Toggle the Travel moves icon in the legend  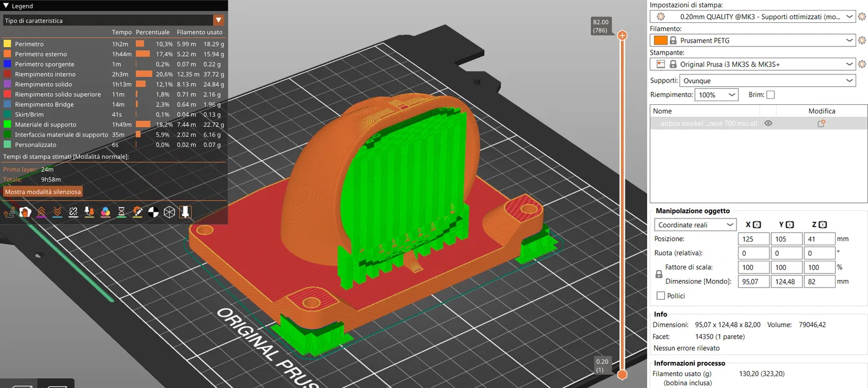[x=9, y=212]
